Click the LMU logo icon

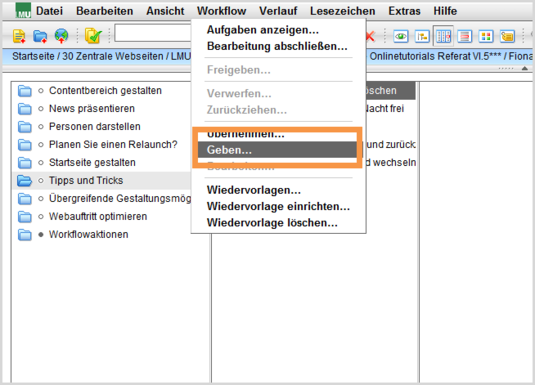(23, 10)
